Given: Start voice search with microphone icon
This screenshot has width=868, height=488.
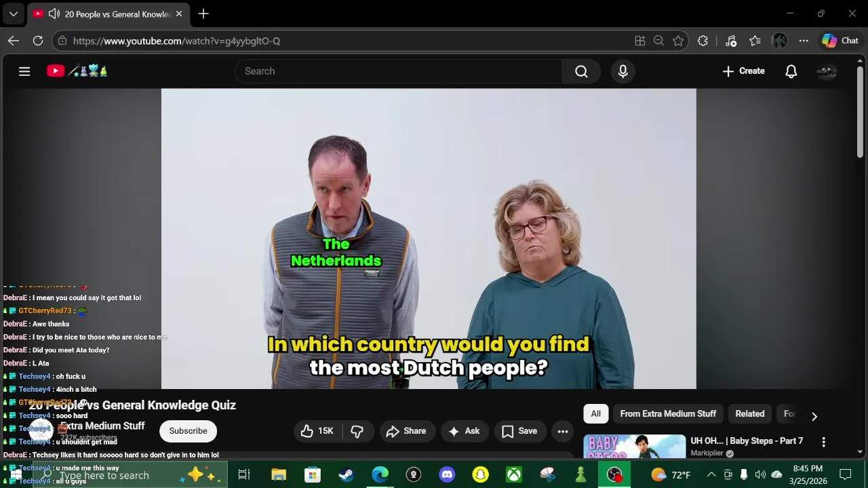Looking at the screenshot, I should (x=623, y=71).
